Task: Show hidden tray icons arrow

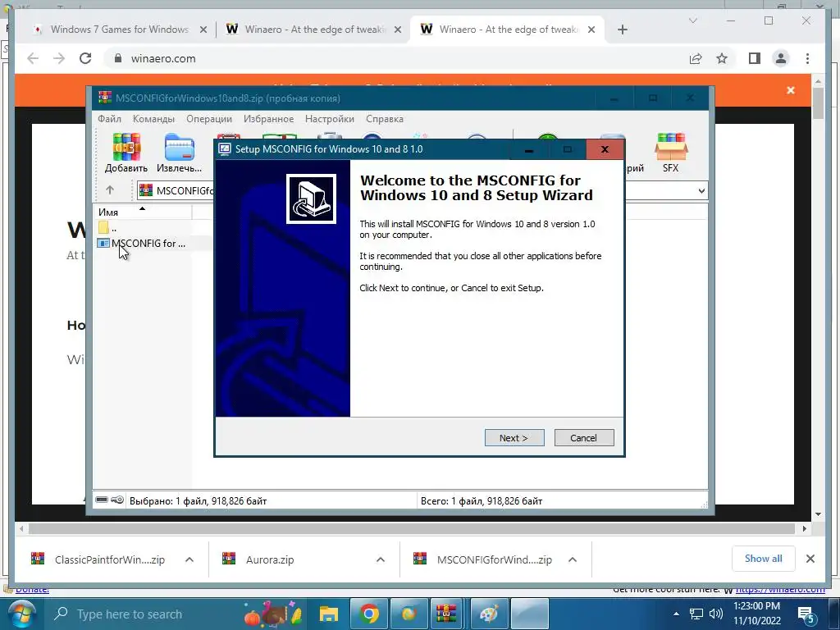Action: [676, 614]
